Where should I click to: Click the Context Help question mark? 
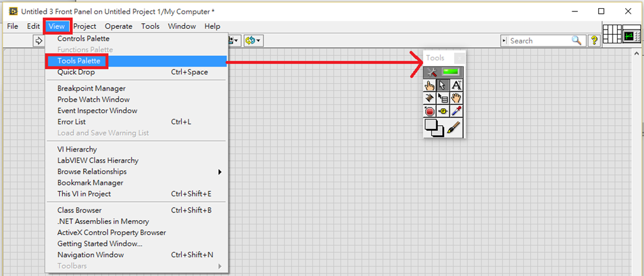click(x=594, y=41)
